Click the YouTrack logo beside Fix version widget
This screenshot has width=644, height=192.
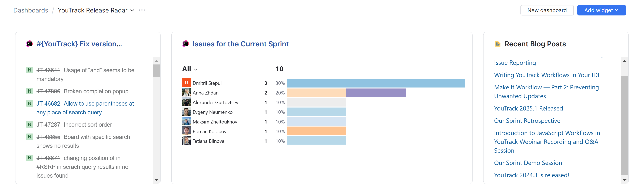pyautogui.click(x=29, y=44)
